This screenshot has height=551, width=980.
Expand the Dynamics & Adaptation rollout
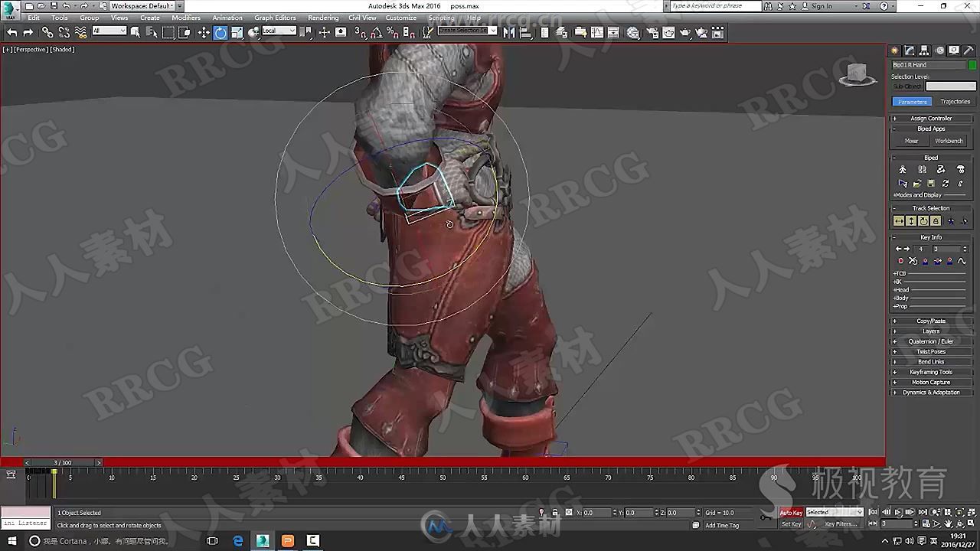(931, 393)
